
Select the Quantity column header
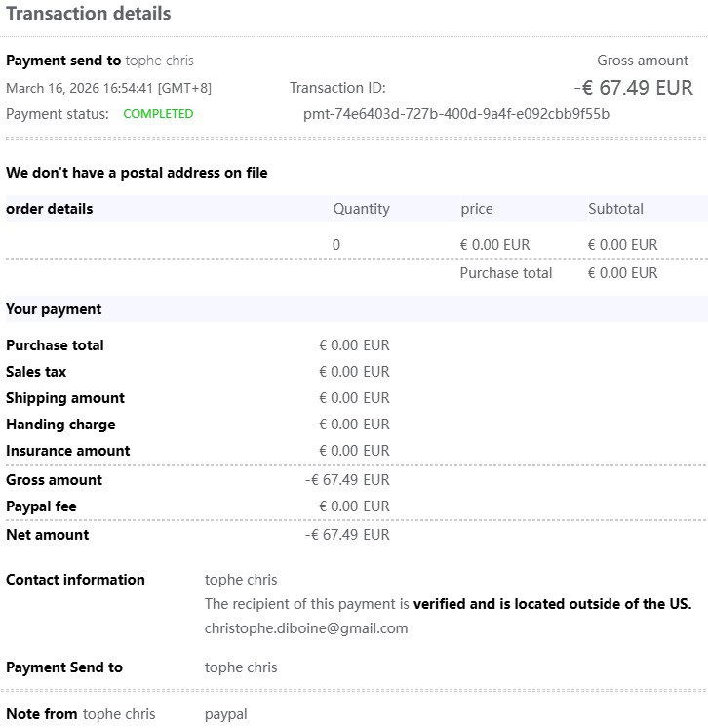tap(361, 209)
